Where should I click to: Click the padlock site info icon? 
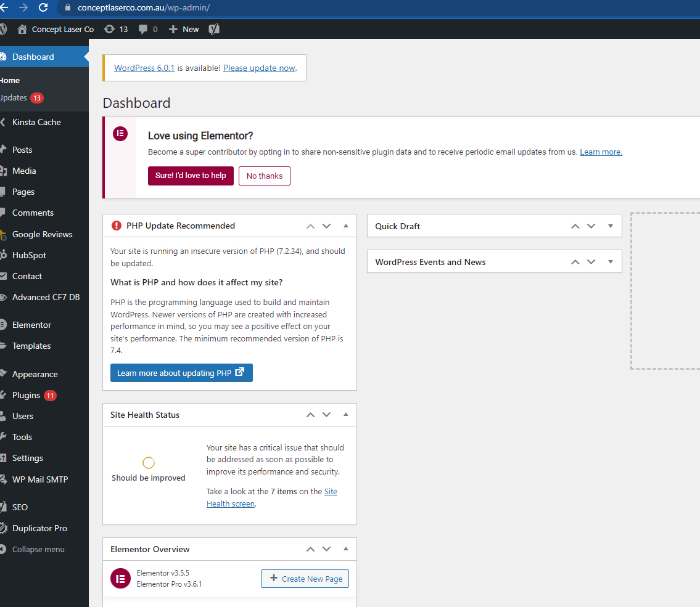click(x=68, y=7)
